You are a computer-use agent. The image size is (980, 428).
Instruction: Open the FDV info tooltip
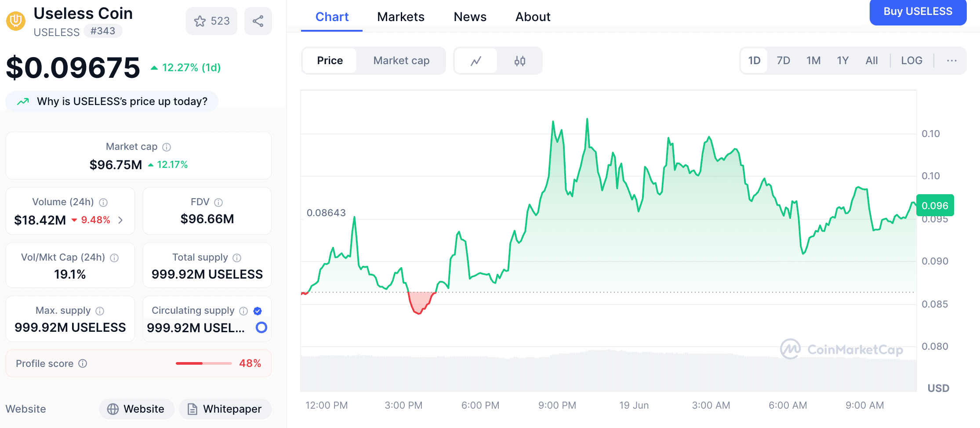(218, 202)
